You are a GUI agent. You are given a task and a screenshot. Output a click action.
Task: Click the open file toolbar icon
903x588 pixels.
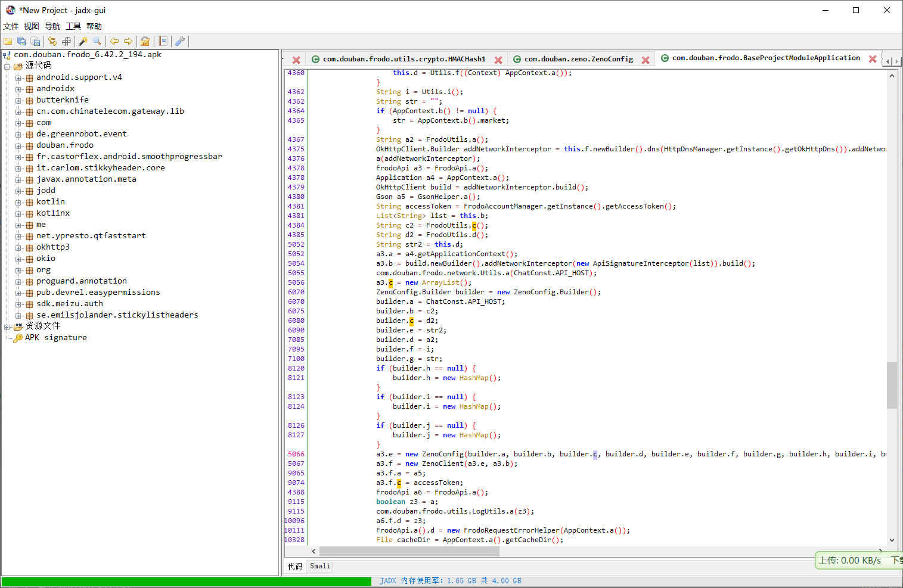click(x=8, y=41)
